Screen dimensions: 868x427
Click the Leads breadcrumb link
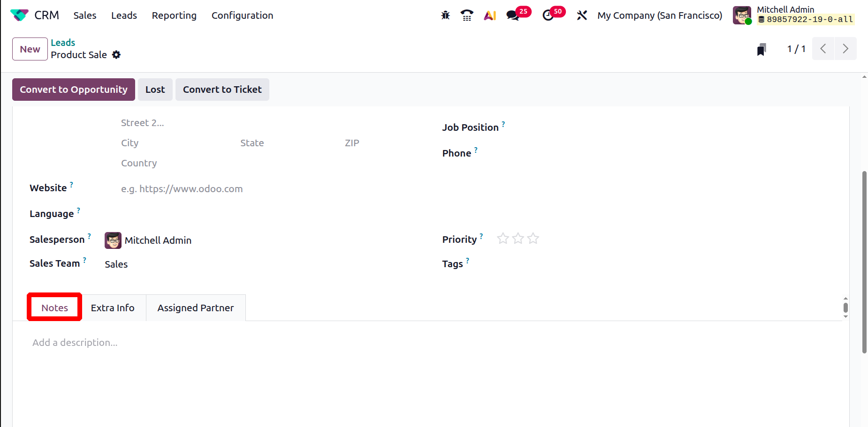tap(63, 43)
